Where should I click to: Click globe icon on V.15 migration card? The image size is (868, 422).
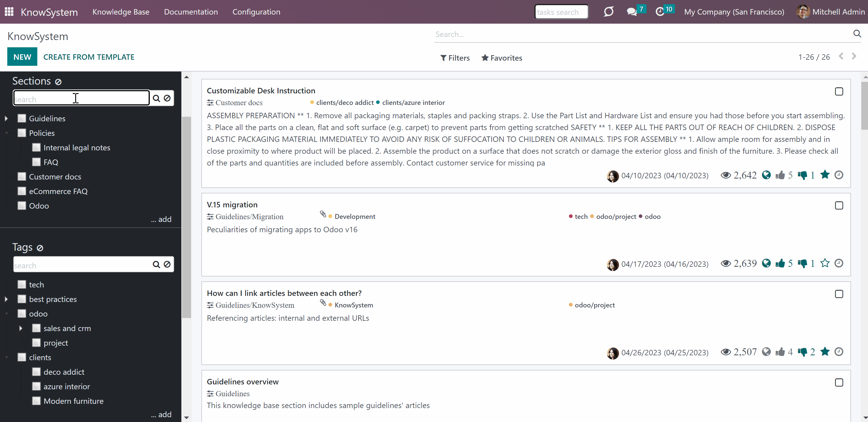tap(766, 263)
